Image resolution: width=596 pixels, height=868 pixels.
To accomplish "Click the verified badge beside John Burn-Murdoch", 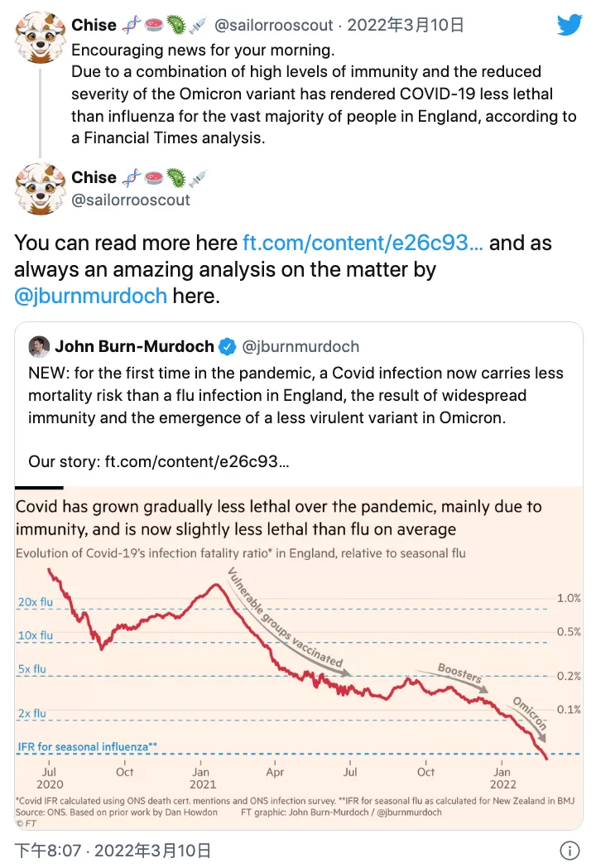I will (228, 346).
